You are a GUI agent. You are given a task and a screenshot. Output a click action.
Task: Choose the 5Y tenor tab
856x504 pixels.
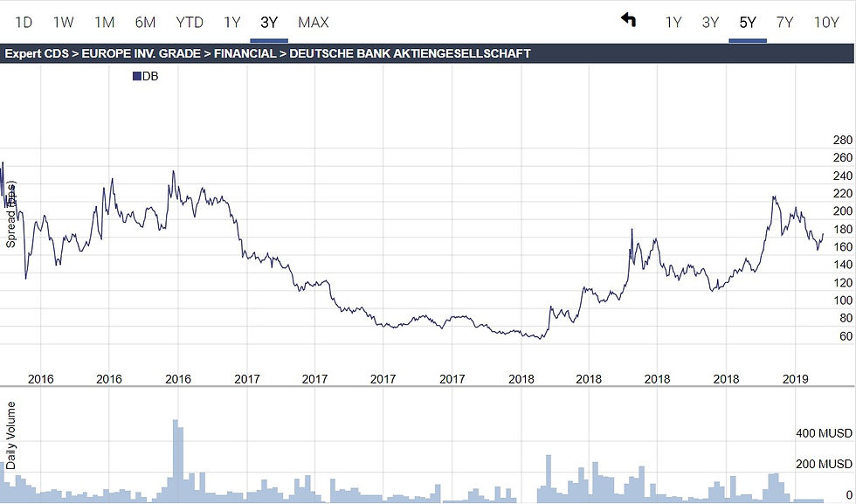[x=748, y=23]
